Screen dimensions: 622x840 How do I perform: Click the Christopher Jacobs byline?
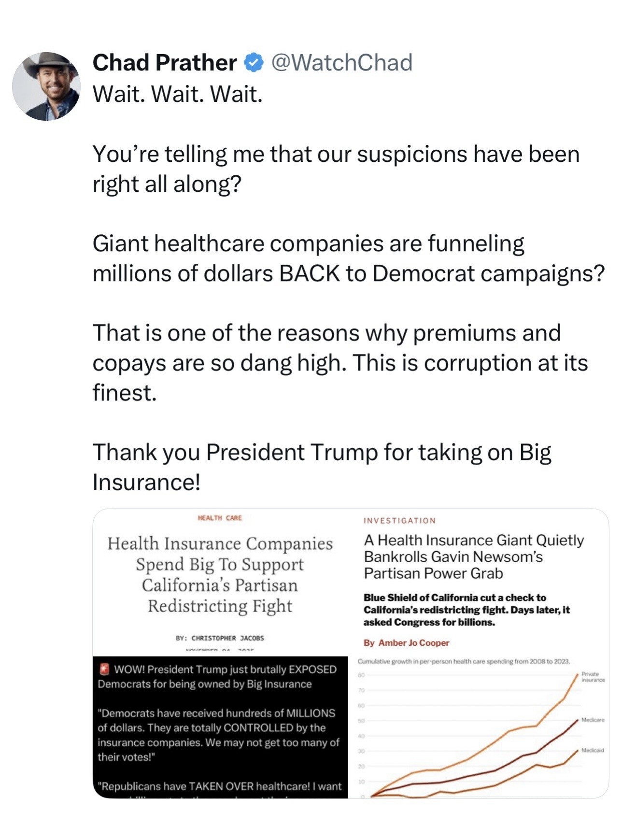click(x=220, y=638)
